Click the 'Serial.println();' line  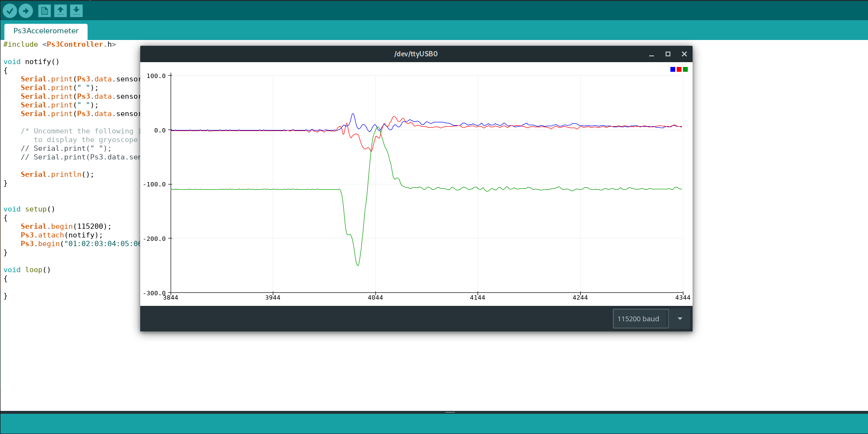click(57, 174)
